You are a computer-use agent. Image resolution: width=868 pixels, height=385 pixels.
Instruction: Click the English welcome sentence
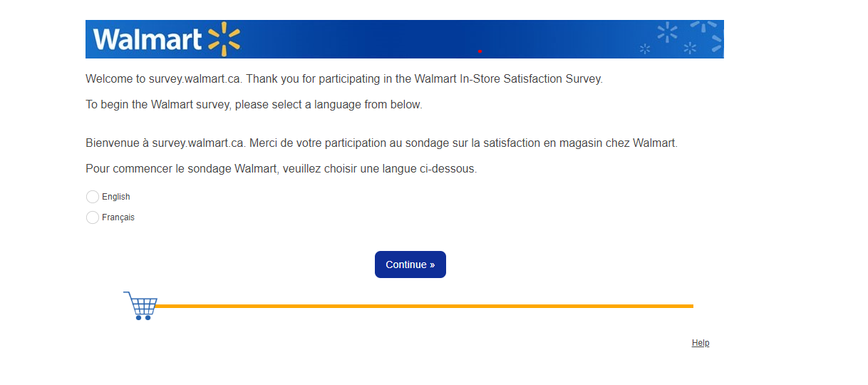(343, 79)
